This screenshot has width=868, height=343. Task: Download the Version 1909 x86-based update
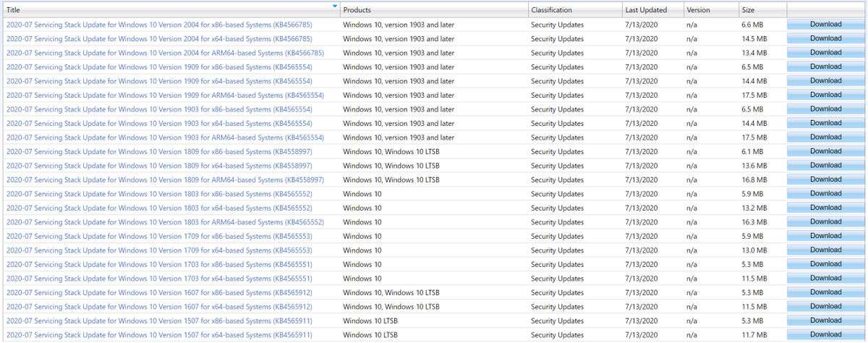point(825,67)
